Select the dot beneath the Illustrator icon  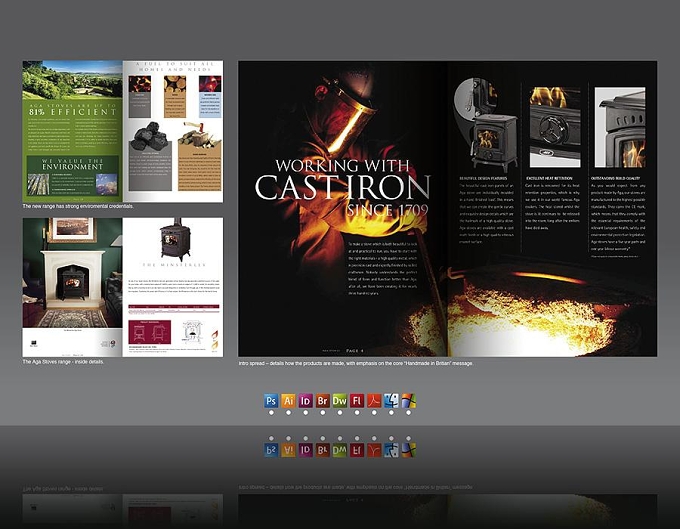click(x=288, y=413)
